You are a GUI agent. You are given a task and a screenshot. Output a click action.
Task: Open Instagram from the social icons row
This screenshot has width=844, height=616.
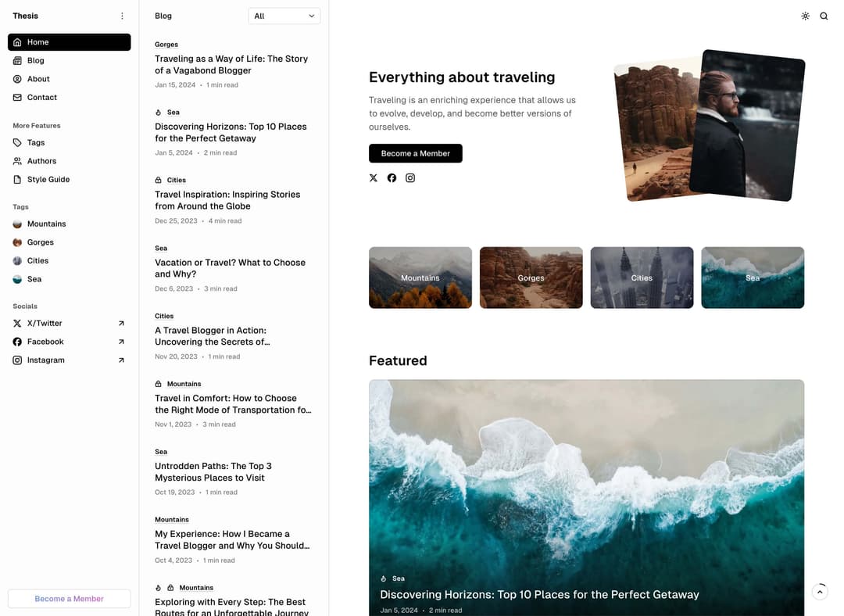tap(410, 177)
